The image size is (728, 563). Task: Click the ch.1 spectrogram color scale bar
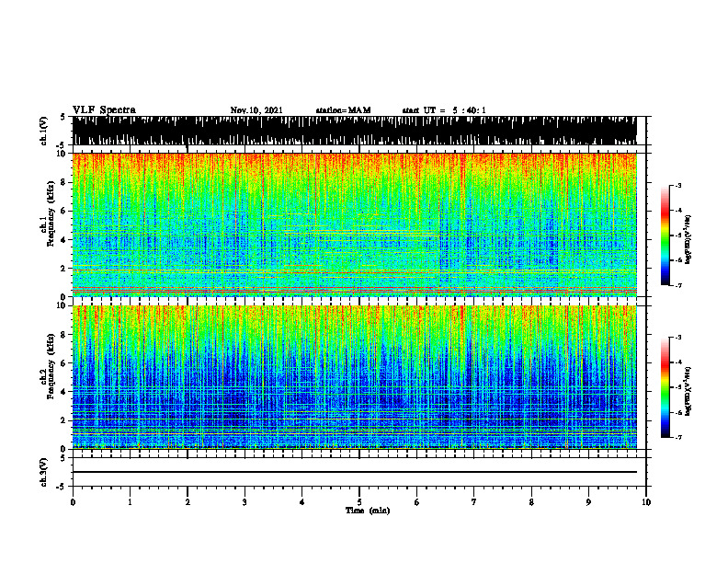tap(665, 236)
